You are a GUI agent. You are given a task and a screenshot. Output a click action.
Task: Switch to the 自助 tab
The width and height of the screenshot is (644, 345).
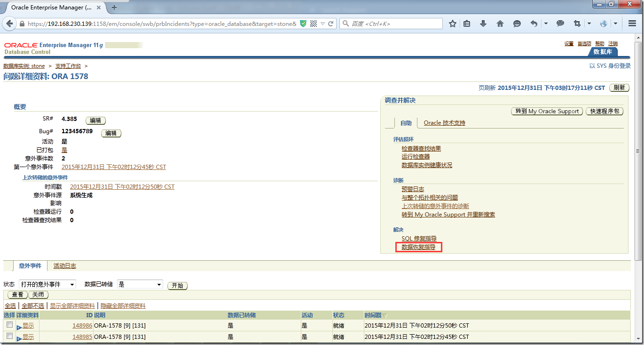[x=406, y=123]
